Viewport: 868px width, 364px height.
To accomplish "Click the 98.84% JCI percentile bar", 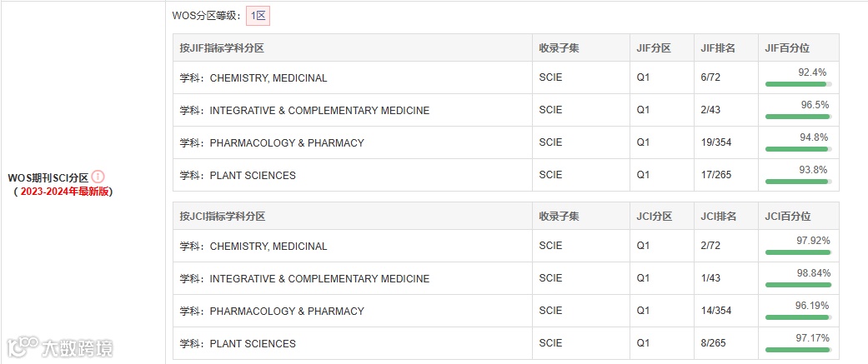I will pyautogui.click(x=798, y=285).
